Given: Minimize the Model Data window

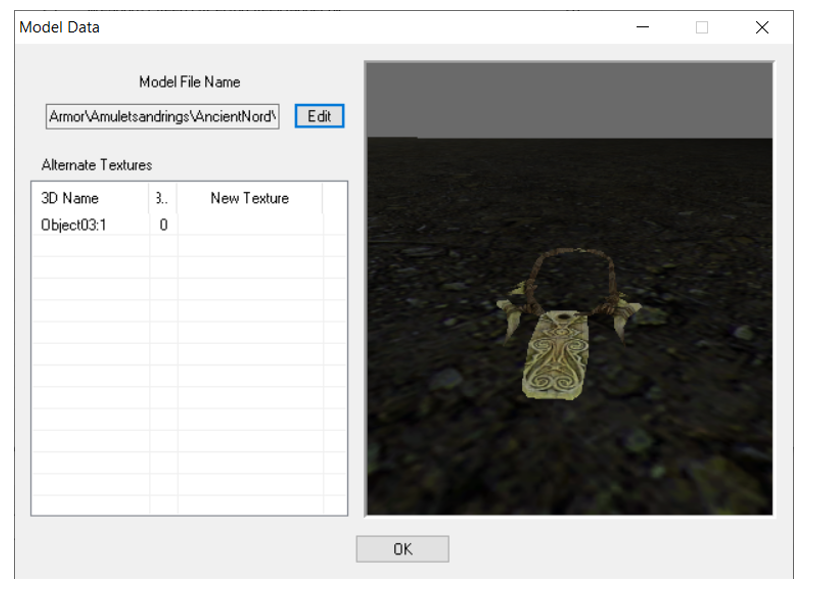Looking at the screenshot, I should (x=643, y=28).
